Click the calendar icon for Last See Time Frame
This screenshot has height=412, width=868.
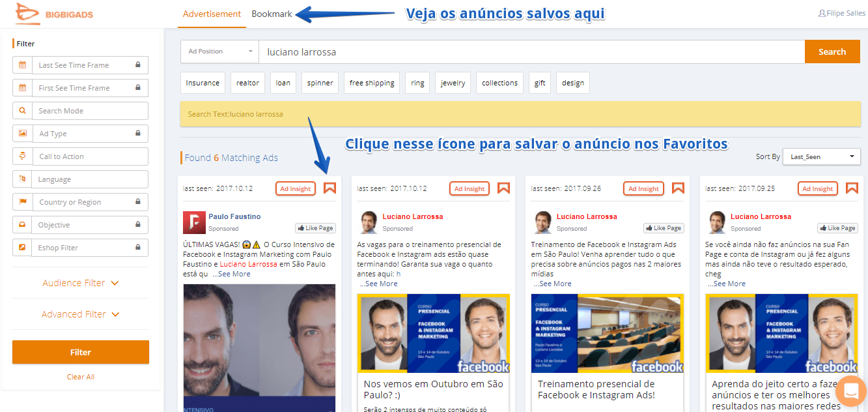23,65
